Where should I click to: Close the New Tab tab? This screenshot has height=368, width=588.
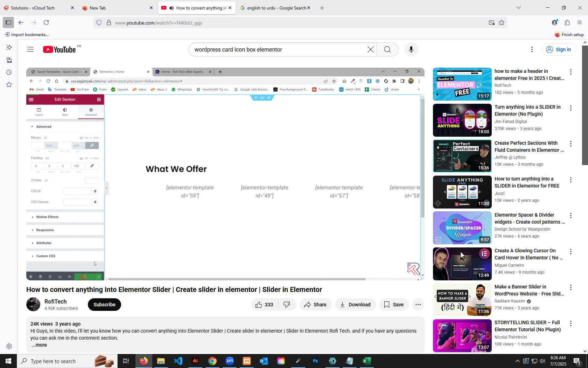pyautogui.click(x=151, y=8)
